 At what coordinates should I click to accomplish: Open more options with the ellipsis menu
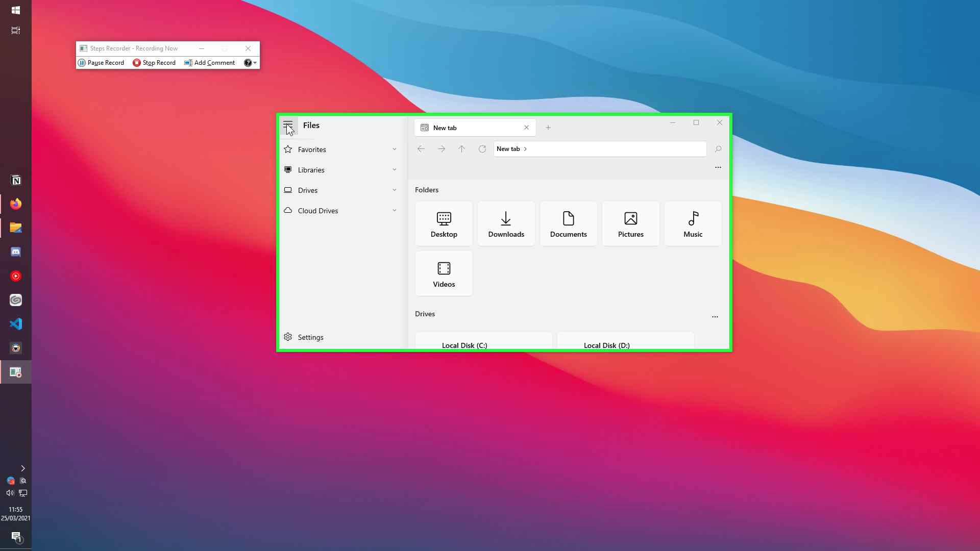pyautogui.click(x=718, y=167)
